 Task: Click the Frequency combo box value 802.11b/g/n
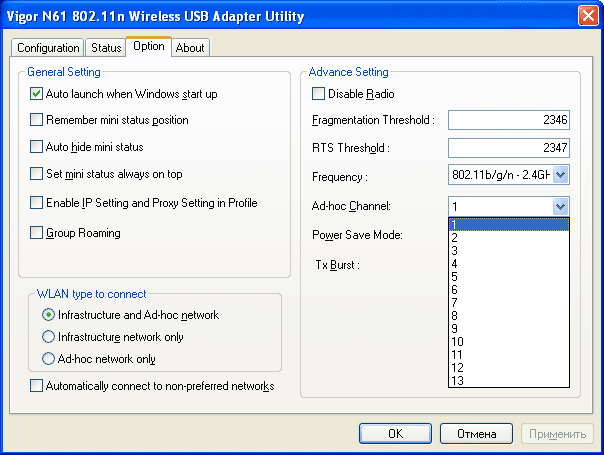(501, 175)
